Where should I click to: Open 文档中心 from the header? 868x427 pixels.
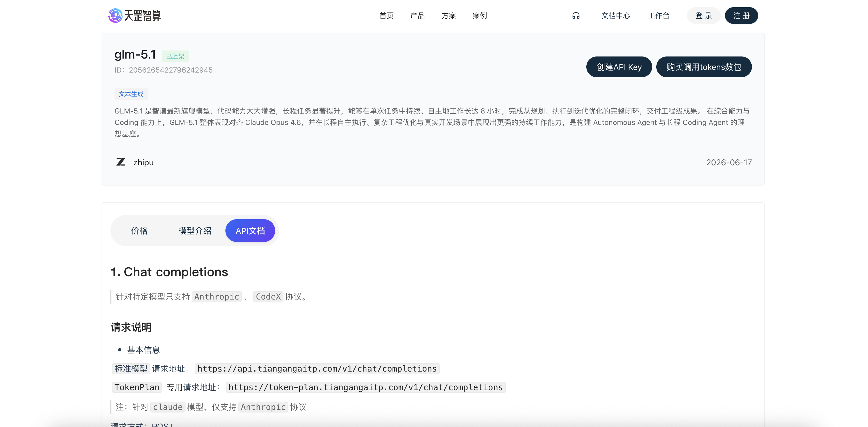click(x=616, y=16)
